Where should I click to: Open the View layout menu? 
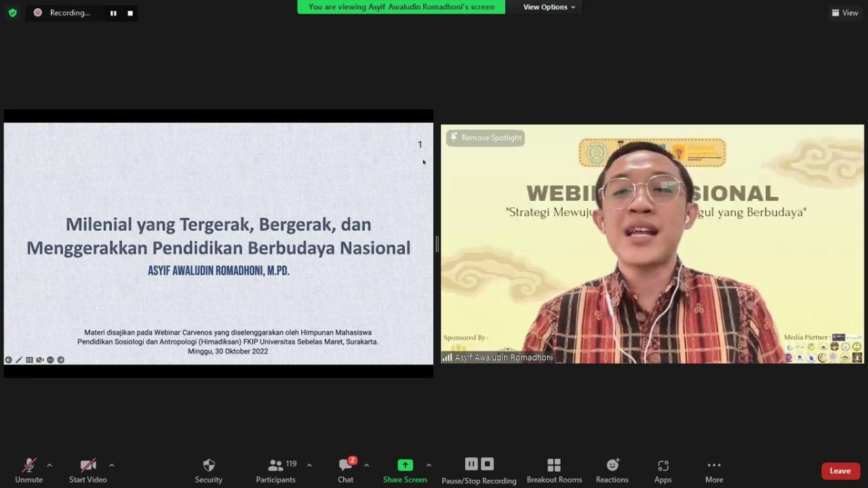click(845, 12)
